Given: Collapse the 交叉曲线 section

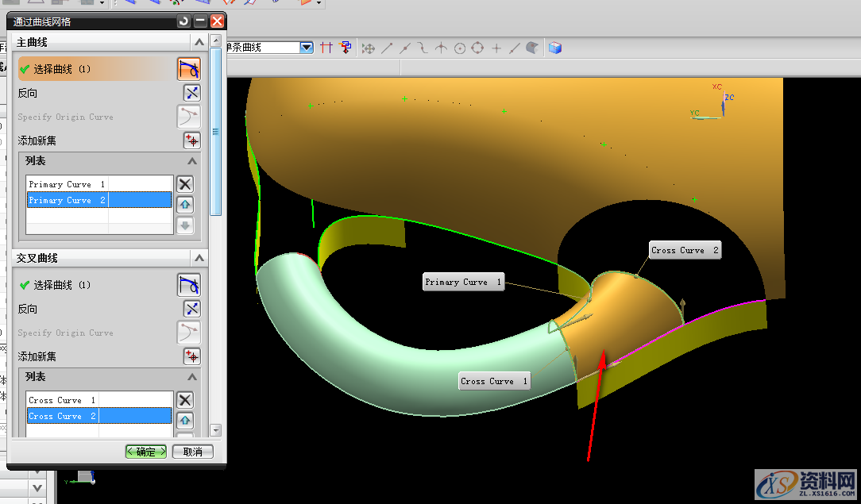Looking at the screenshot, I should click(x=199, y=258).
